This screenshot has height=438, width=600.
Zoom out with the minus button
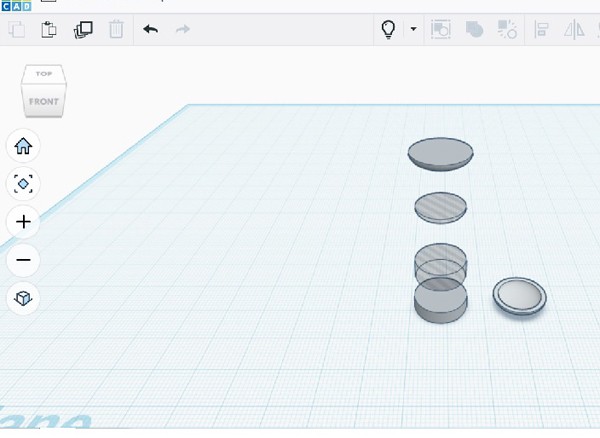pyautogui.click(x=23, y=260)
